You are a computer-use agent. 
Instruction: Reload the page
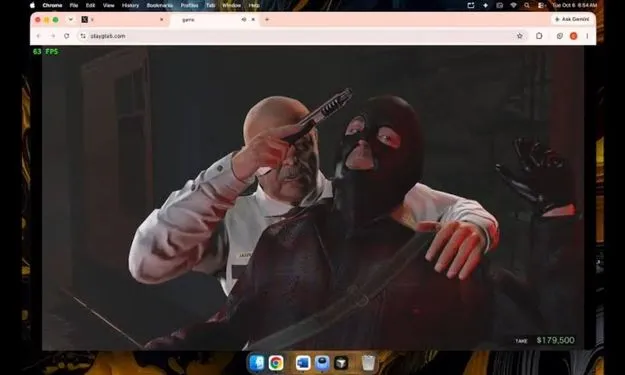(67, 36)
